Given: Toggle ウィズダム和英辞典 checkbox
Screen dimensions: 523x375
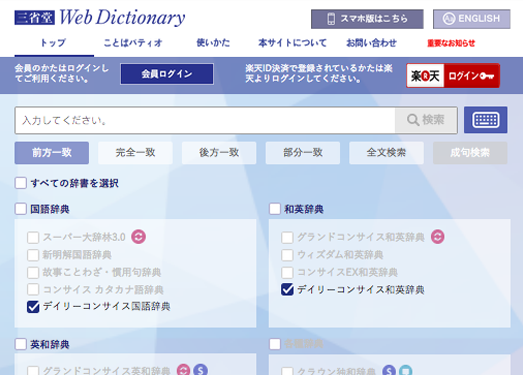Looking at the screenshot, I should pos(287,255).
